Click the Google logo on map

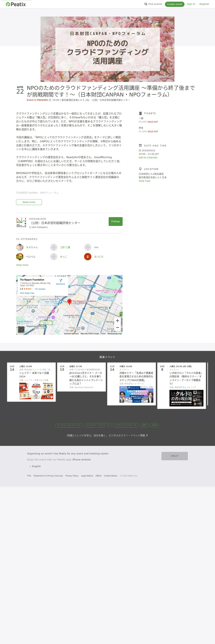click(x=69, y=331)
